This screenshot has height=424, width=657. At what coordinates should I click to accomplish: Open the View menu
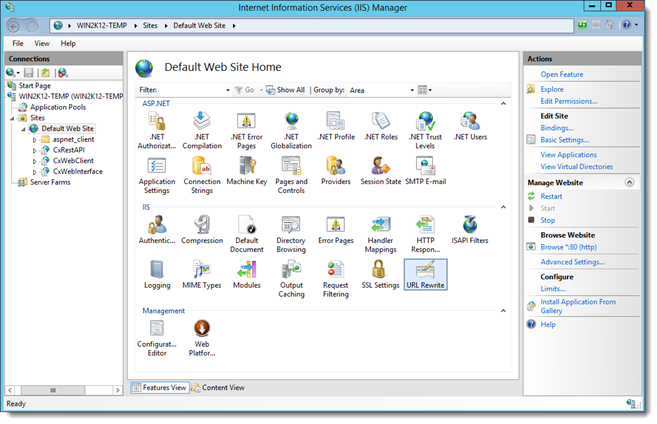(x=41, y=43)
